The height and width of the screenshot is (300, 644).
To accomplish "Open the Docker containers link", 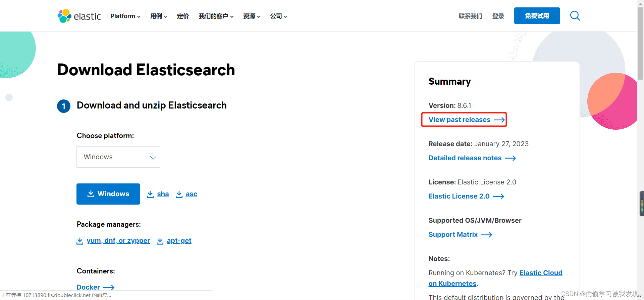I will tap(88, 287).
